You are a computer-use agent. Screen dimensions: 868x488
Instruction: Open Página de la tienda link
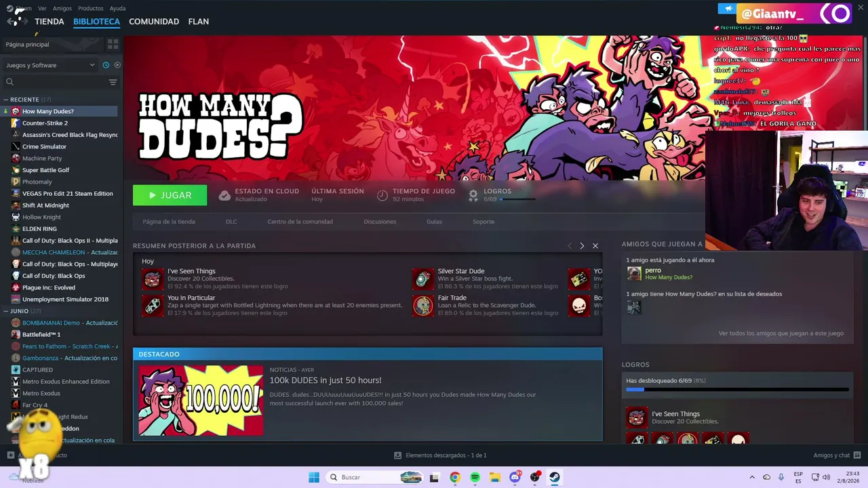click(x=169, y=222)
